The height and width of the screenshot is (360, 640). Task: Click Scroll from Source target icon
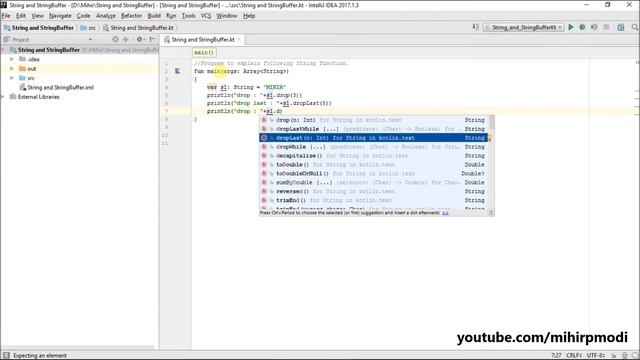point(115,39)
